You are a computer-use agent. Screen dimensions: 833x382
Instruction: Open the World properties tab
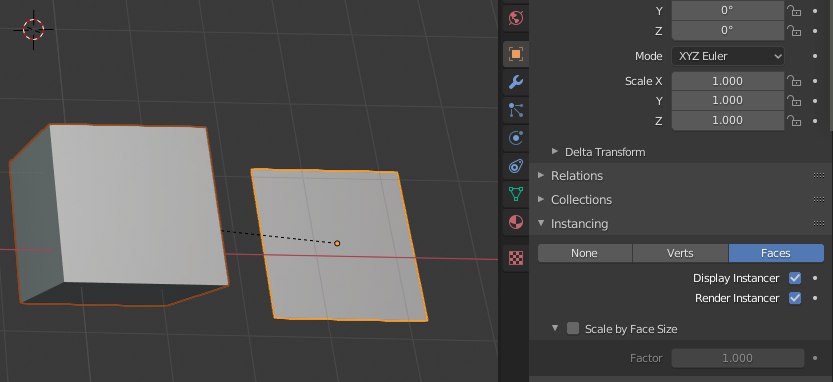515,18
